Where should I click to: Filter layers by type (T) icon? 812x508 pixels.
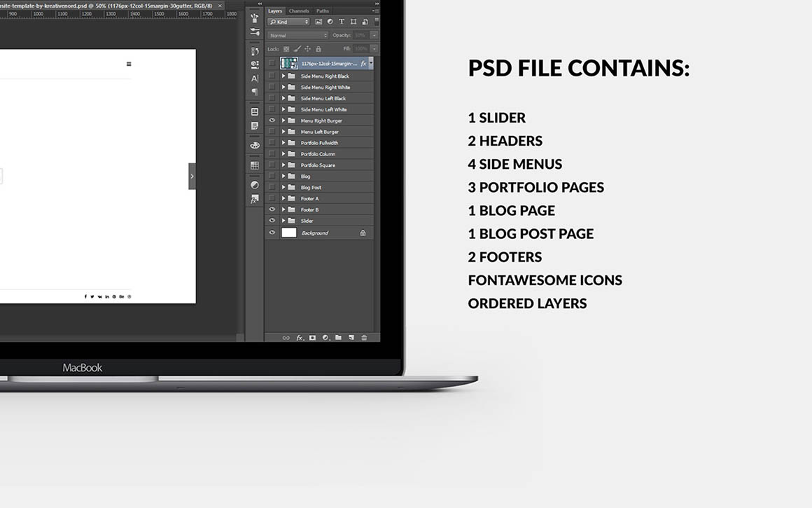pos(342,22)
